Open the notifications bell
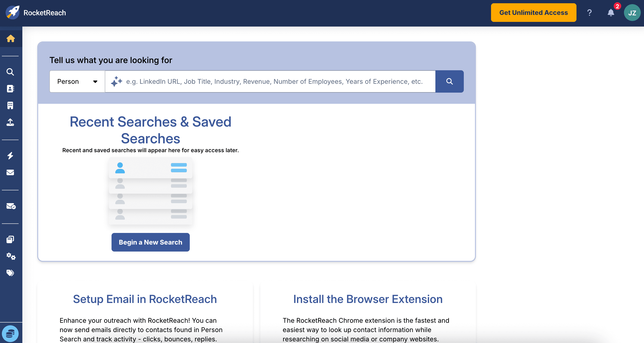 coord(611,13)
